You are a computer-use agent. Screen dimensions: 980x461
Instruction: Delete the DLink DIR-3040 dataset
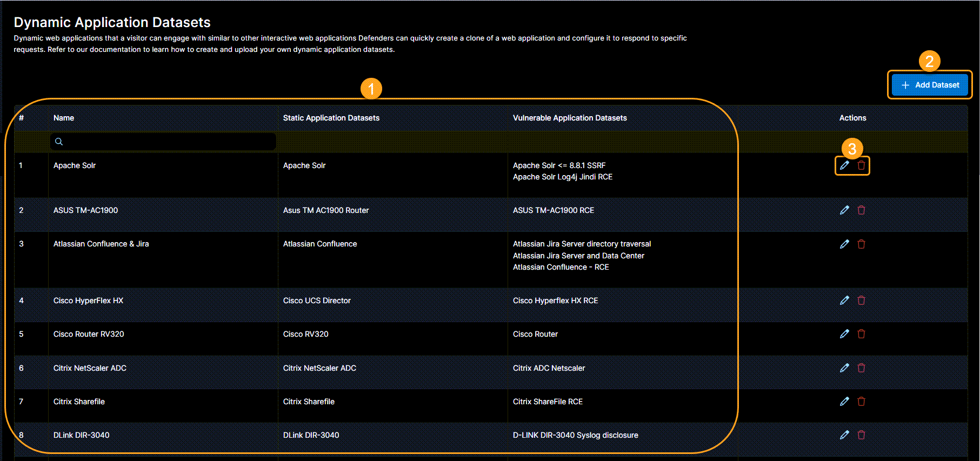coord(862,435)
